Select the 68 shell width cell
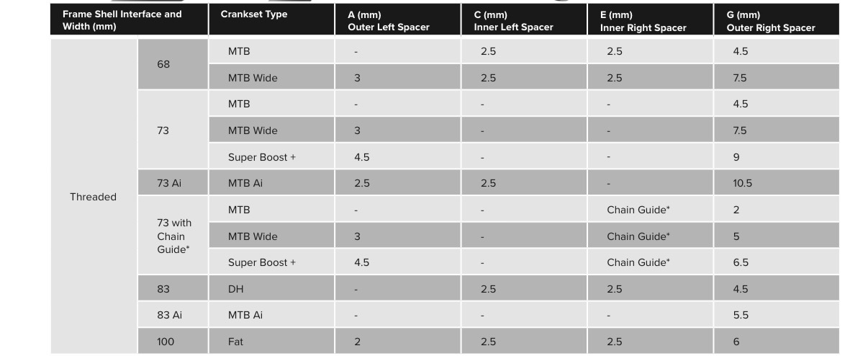 pos(163,64)
